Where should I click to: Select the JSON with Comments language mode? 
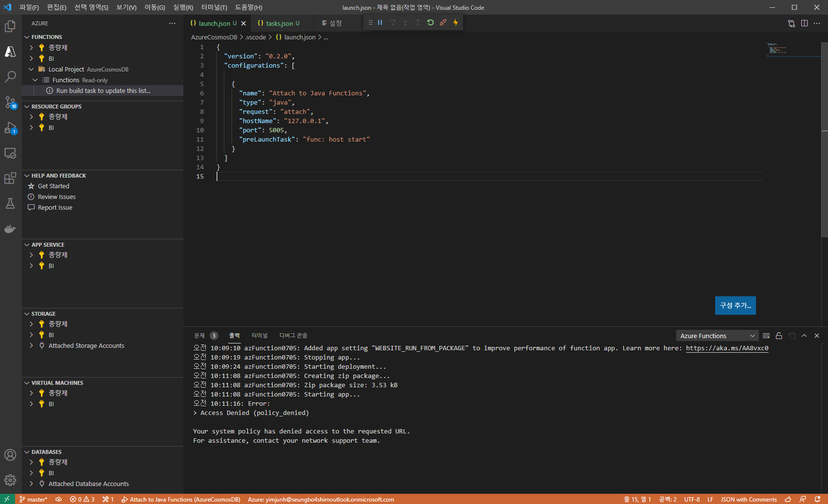[749, 499]
